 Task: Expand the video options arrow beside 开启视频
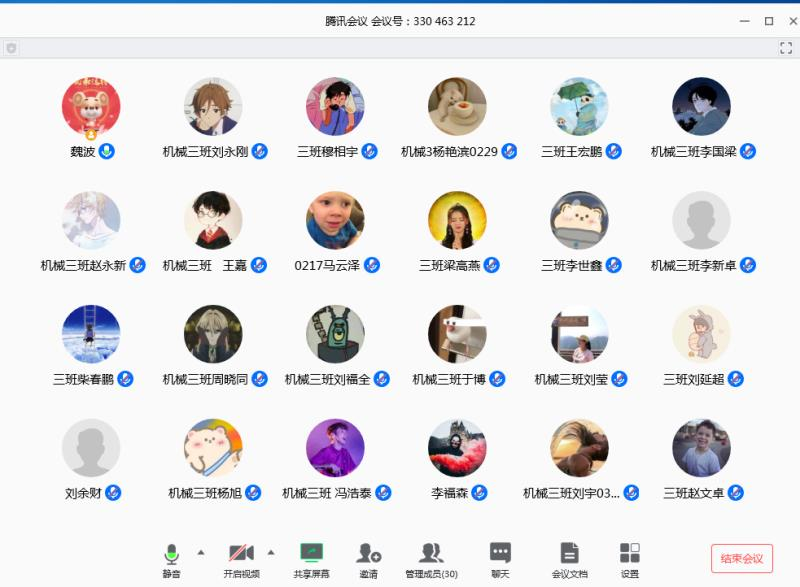click(270, 552)
